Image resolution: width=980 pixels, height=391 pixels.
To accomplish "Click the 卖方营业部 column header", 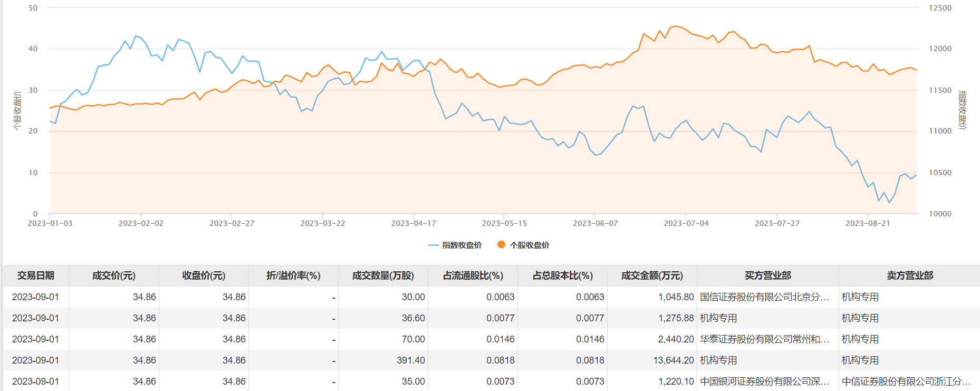I will (909, 275).
